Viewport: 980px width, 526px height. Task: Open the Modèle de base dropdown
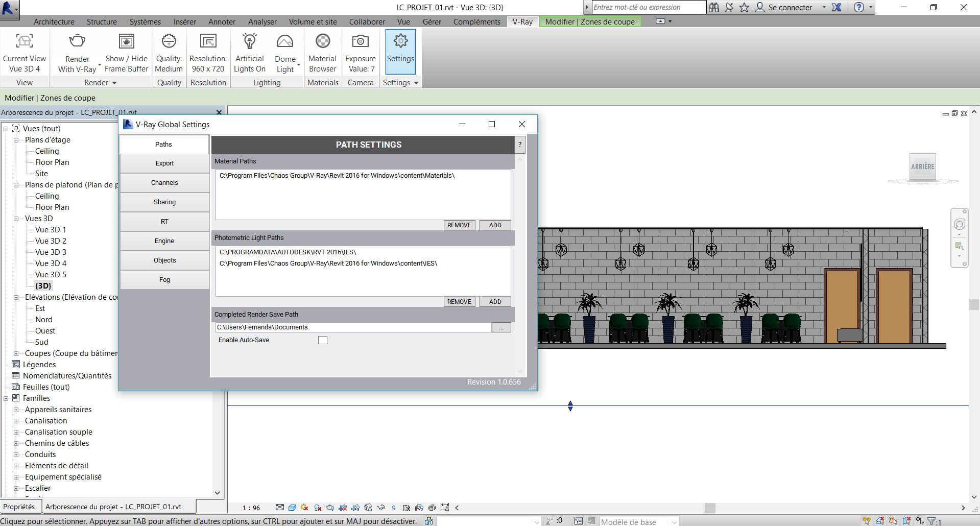pyautogui.click(x=674, y=521)
